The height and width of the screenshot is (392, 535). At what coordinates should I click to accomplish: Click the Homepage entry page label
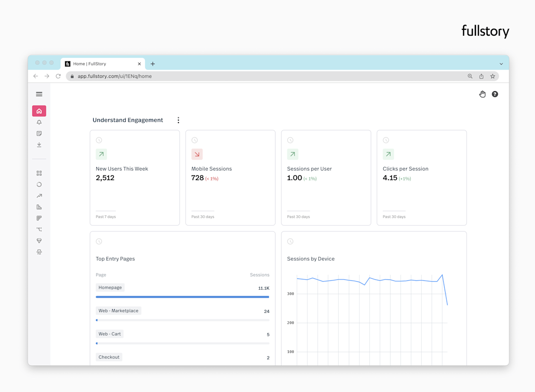[x=110, y=287]
